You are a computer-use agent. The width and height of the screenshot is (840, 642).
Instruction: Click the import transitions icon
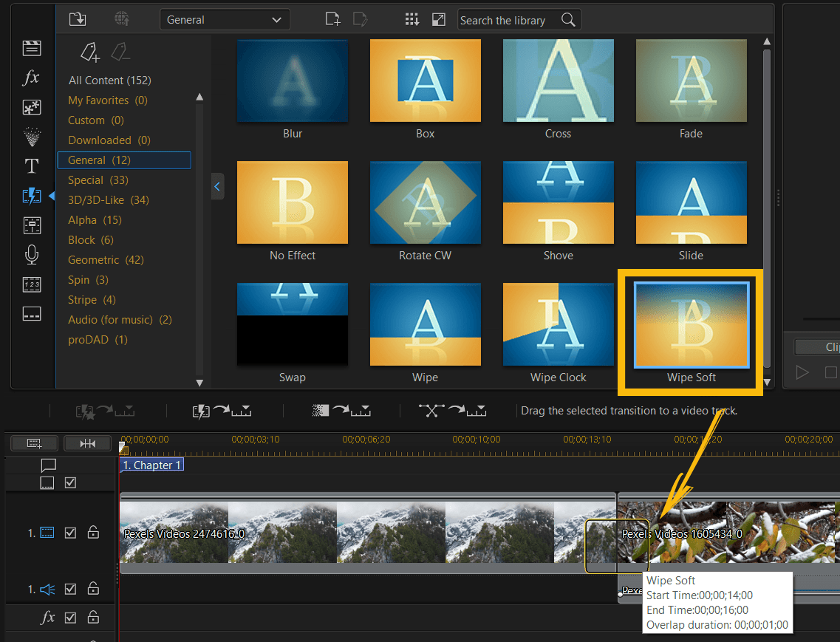78,19
